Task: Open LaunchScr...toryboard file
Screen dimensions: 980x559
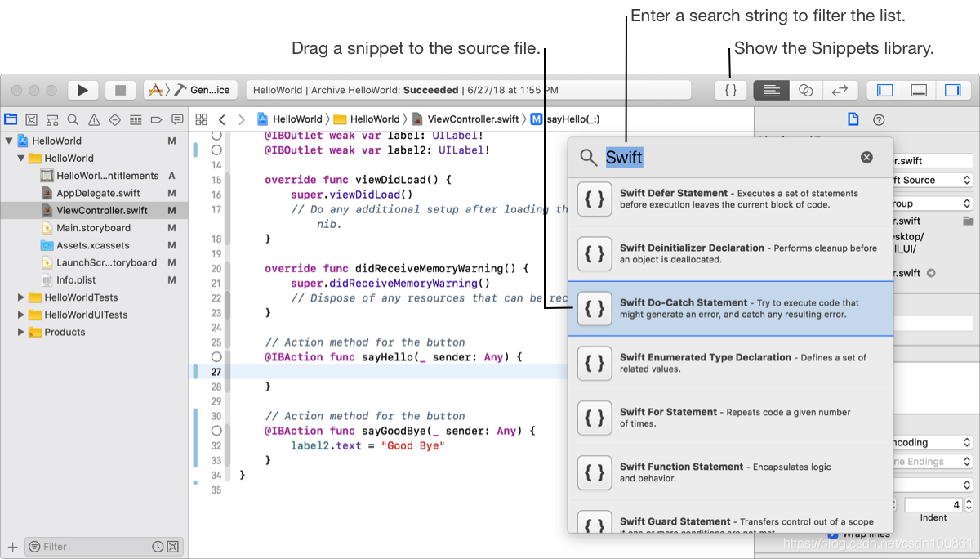Action: (94, 262)
